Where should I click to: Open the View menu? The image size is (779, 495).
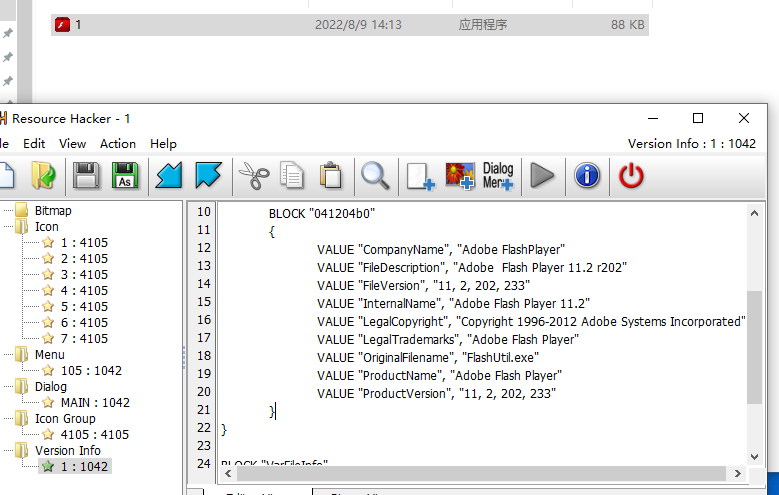(x=73, y=144)
